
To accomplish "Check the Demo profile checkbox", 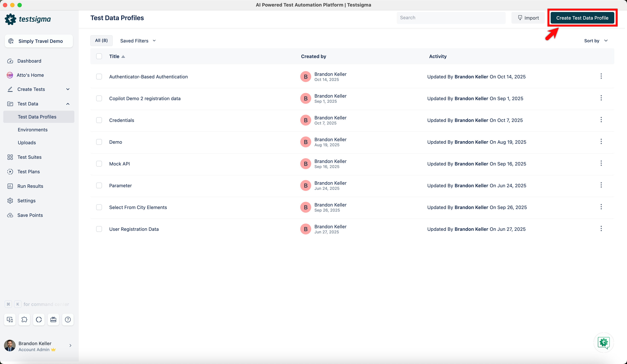I will 99,142.
